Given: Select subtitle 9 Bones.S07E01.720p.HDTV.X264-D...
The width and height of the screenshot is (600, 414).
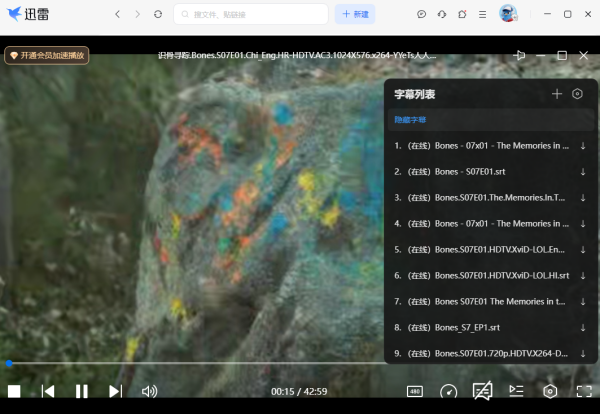Looking at the screenshot, I should tap(491, 354).
